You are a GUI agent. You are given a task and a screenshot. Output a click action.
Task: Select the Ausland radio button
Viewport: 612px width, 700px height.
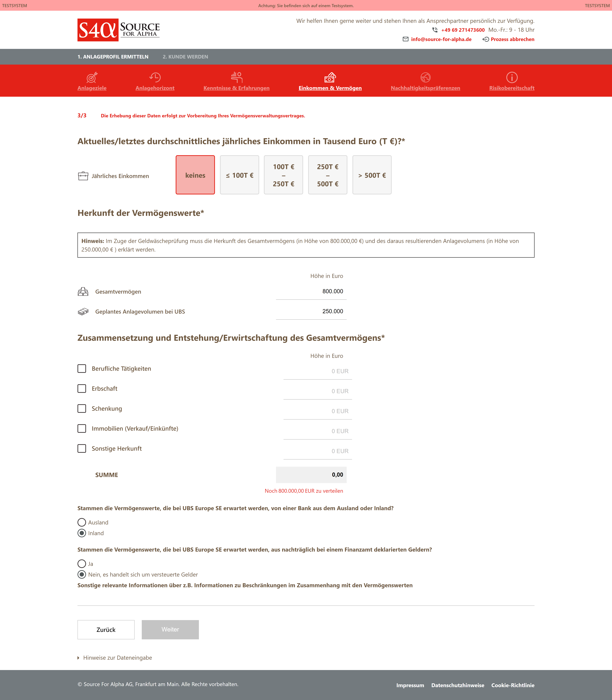click(82, 523)
